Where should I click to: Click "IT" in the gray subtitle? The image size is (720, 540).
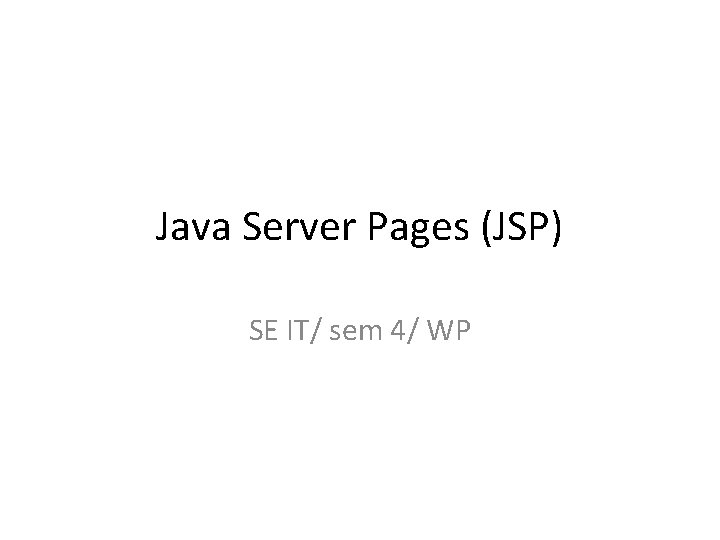tap(298, 330)
